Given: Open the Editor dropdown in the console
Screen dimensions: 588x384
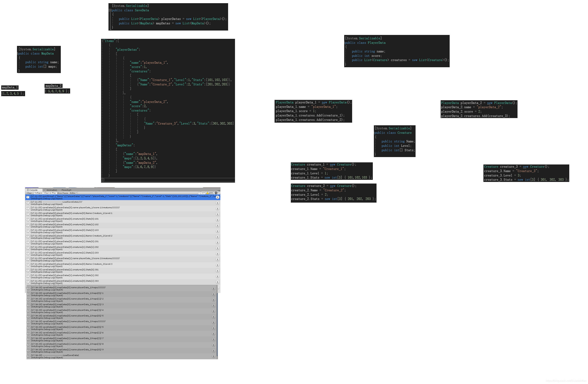Looking at the screenshot, I should 73,193.
